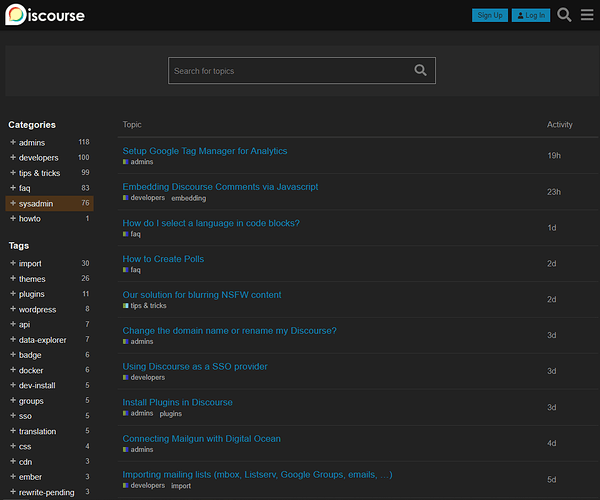The image size is (600, 500).
Task: Open the hamburger menu icon
Action: 587,15
